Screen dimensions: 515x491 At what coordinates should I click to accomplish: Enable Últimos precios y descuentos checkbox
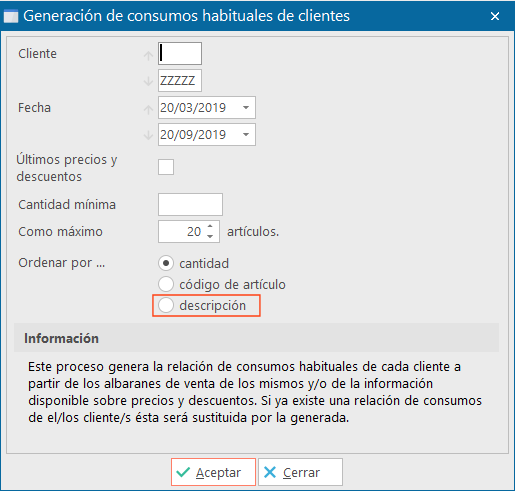coord(166,167)
